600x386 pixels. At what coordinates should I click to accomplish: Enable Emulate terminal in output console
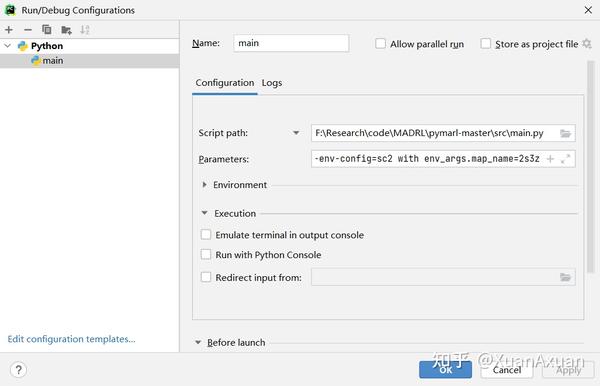pos(206,235)
